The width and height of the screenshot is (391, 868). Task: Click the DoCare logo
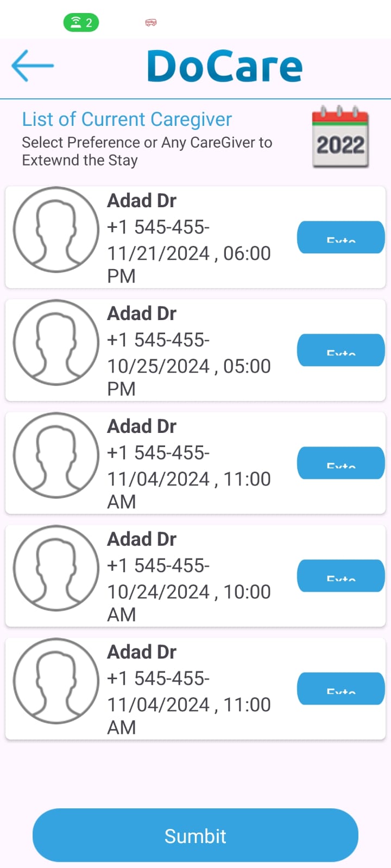(x=225, y=67)
